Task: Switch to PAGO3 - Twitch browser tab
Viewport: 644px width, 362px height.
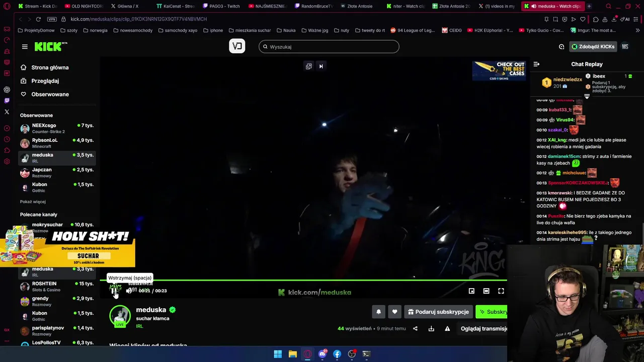Action: (x=220, y=6)
